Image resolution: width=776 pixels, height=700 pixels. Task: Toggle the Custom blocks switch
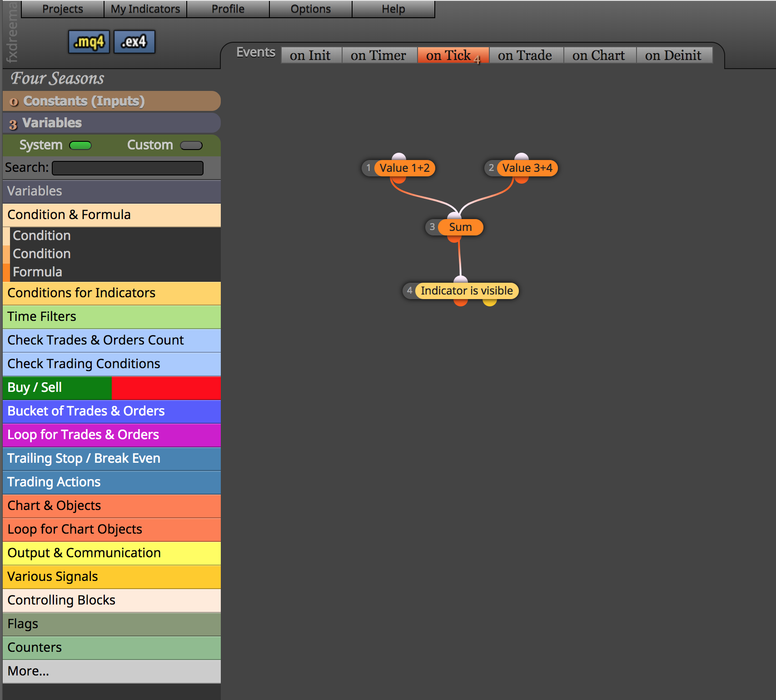pyautogui.click(x=191, y=145)
